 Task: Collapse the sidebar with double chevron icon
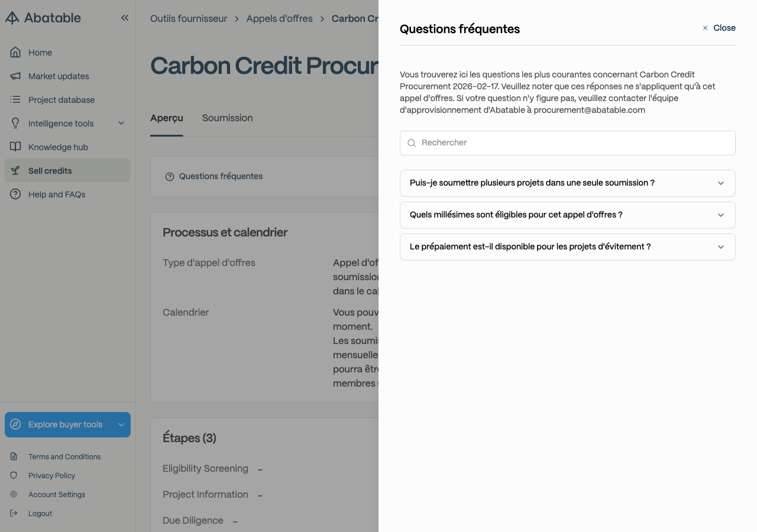coord(125,18)
